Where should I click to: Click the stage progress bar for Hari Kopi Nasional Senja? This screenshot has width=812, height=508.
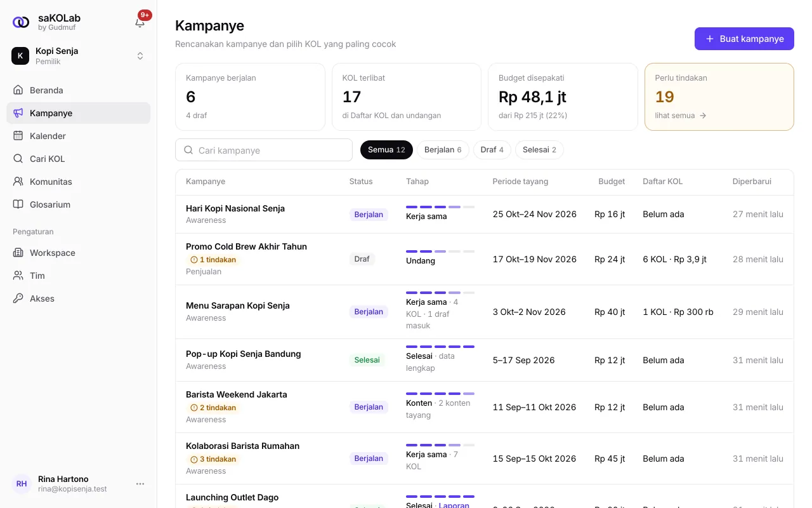pyautogui.click(x=440, y=207)
